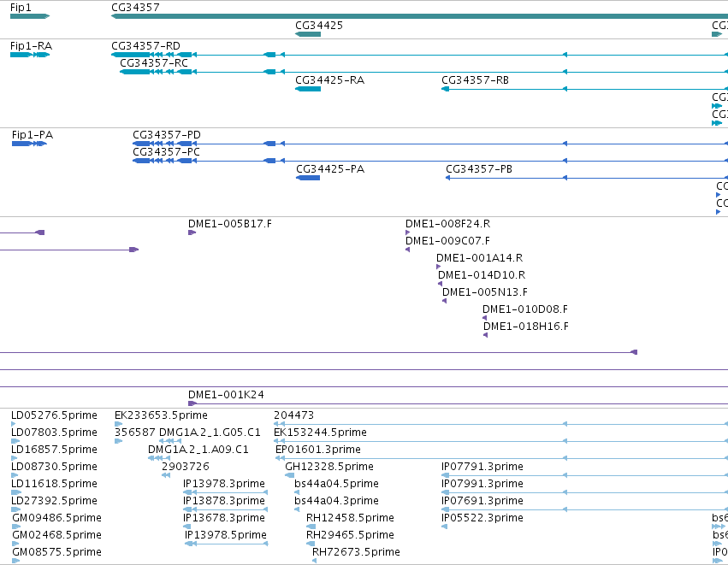Click the teal Fip1 gene arrow glyph
Image resolution: width=728 pixels, height=565 pixels.
30,16
